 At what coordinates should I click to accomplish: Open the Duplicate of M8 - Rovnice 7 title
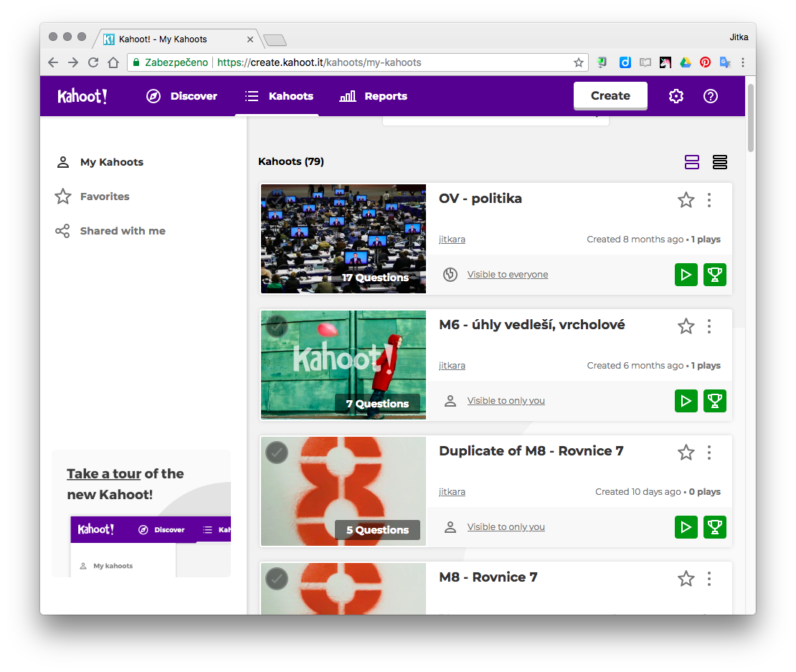tap(531, 450)
